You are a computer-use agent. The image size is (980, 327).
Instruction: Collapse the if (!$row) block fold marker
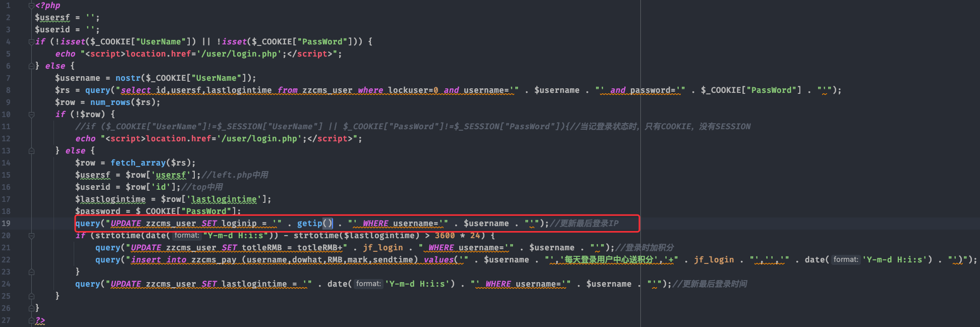point(31,115)
